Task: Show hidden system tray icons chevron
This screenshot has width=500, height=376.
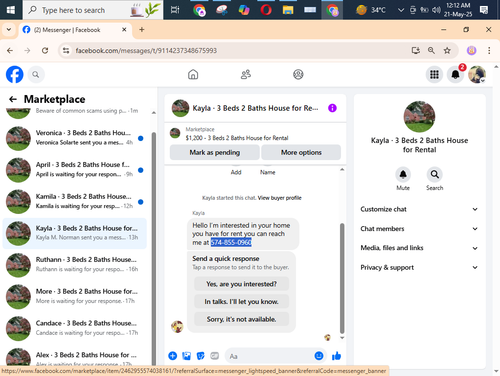Action: [401, 10]
